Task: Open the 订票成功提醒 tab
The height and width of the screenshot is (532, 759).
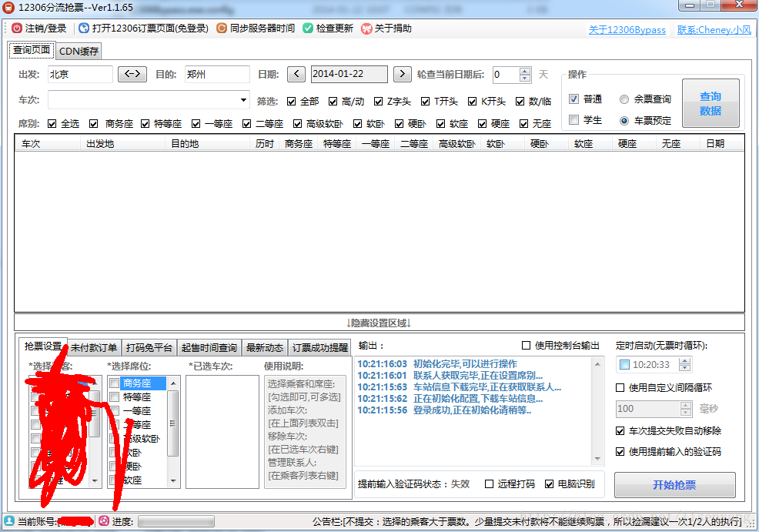Action: 320,347
